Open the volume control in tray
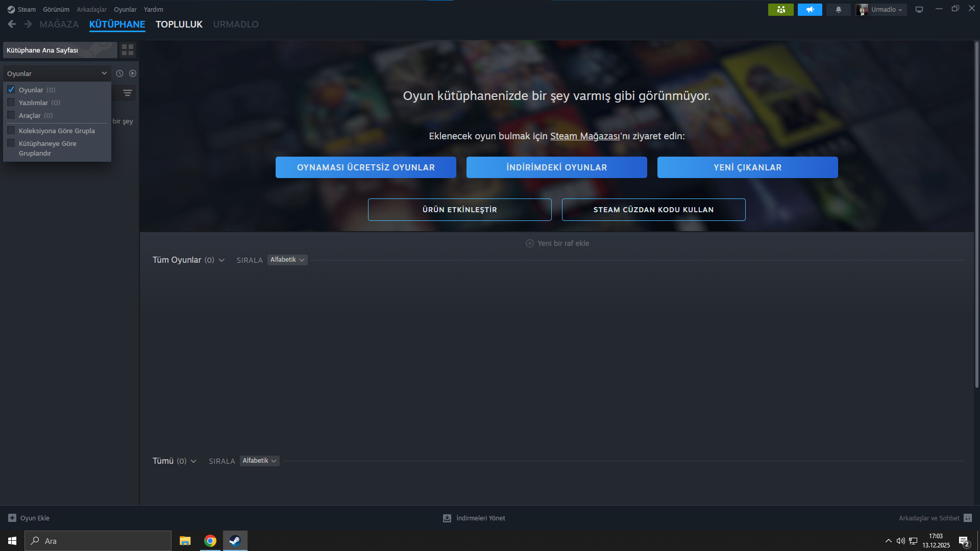980x551 pixels. coord(901,541)
